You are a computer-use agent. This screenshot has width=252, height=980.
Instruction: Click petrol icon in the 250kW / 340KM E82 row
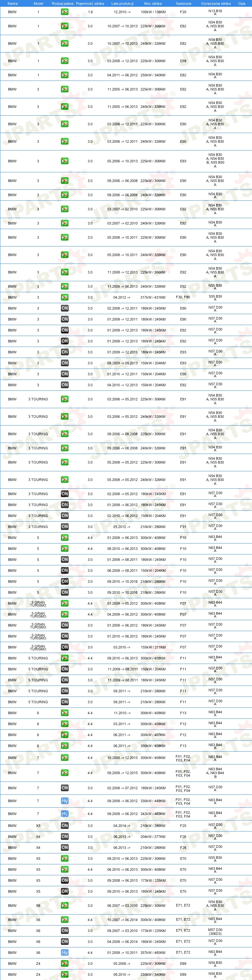[x=65, y=75]
